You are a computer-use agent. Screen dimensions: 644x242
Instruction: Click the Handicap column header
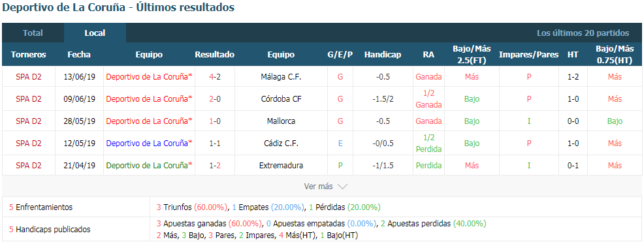point(383,55)
